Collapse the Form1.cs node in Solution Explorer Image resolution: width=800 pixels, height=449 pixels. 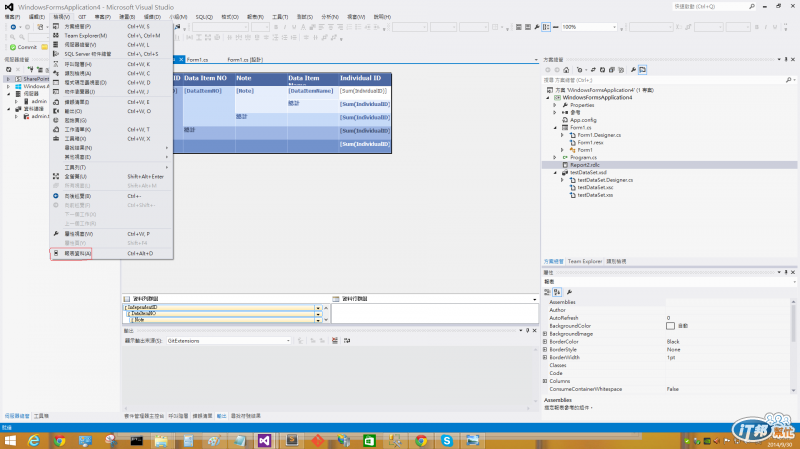555,128
